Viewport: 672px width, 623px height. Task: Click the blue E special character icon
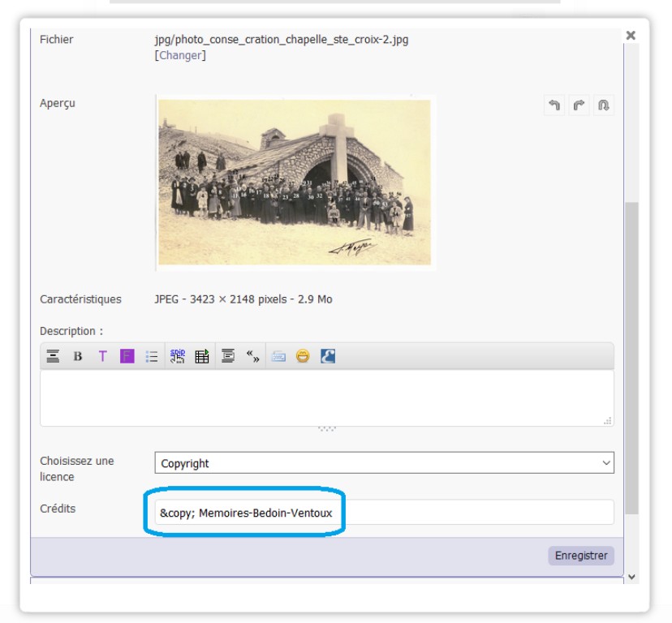point(328,356)
